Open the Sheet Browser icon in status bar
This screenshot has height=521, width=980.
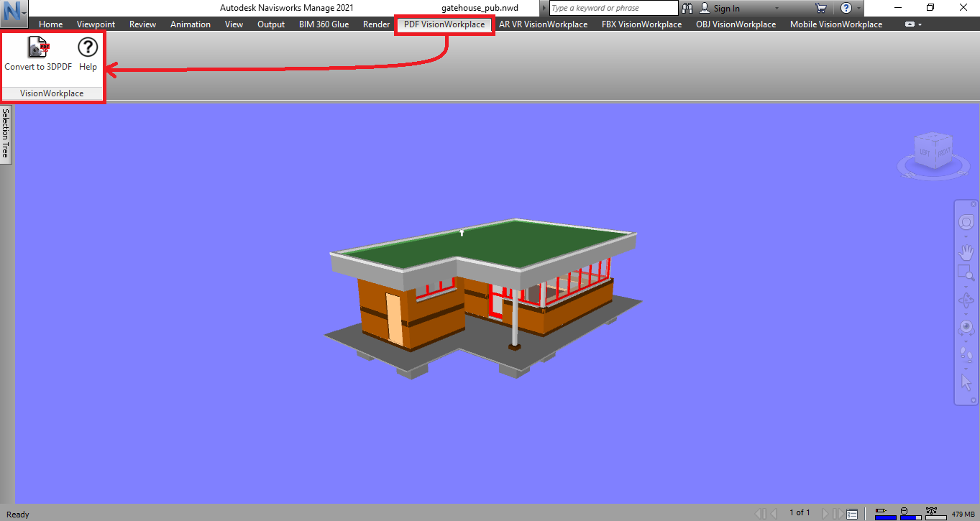click(x=851, y=513)
